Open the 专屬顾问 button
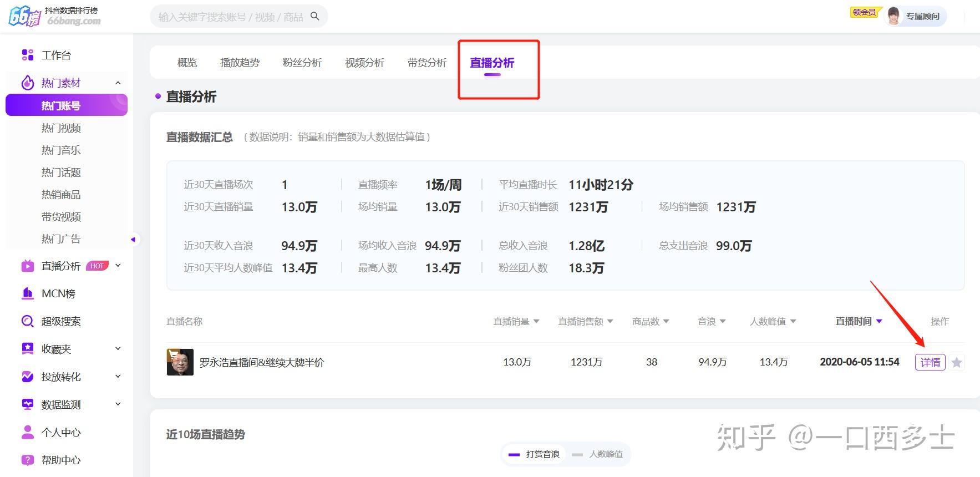Viewport: 980px width, 477px height. coord(915,17)
